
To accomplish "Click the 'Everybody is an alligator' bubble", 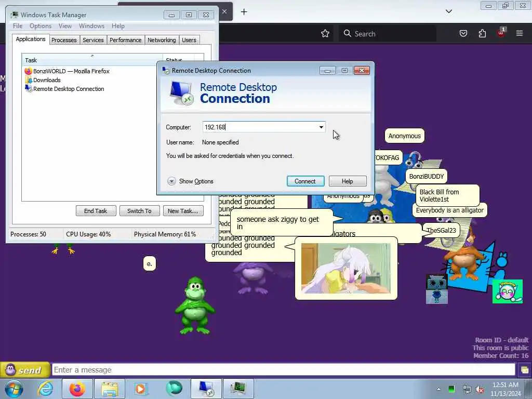I will click(449, 210).
